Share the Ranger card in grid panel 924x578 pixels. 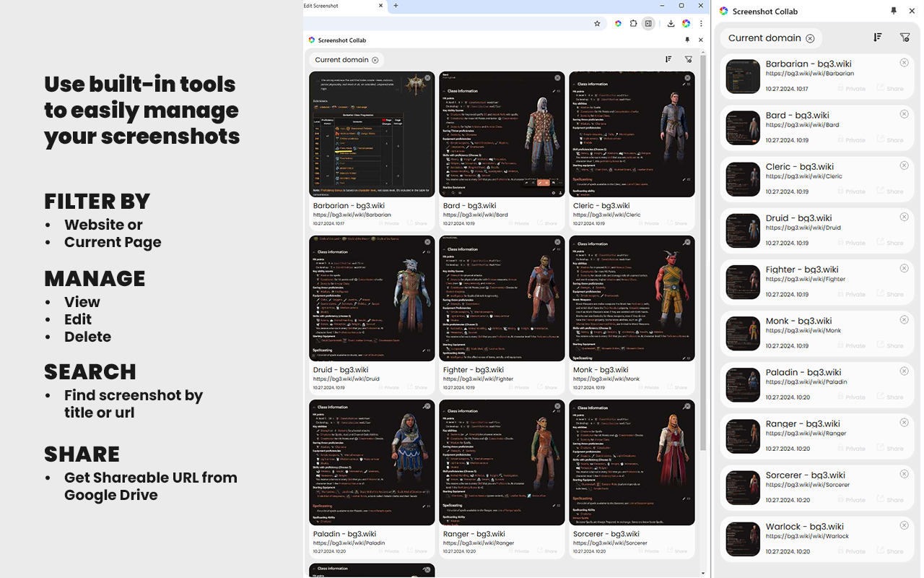pyautogui.click(x=546, y=551)
